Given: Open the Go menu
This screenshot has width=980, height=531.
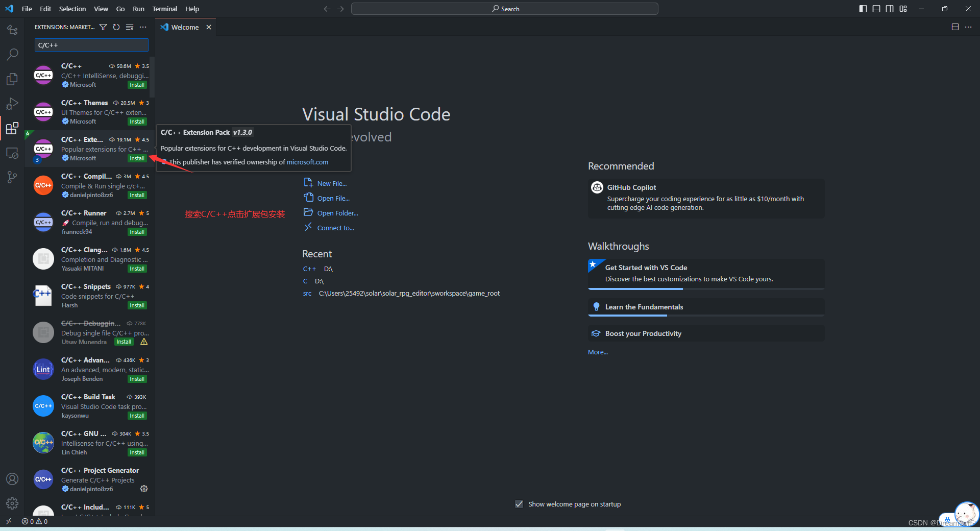Looking at the screenshot, I should click(x=120, y=9).
